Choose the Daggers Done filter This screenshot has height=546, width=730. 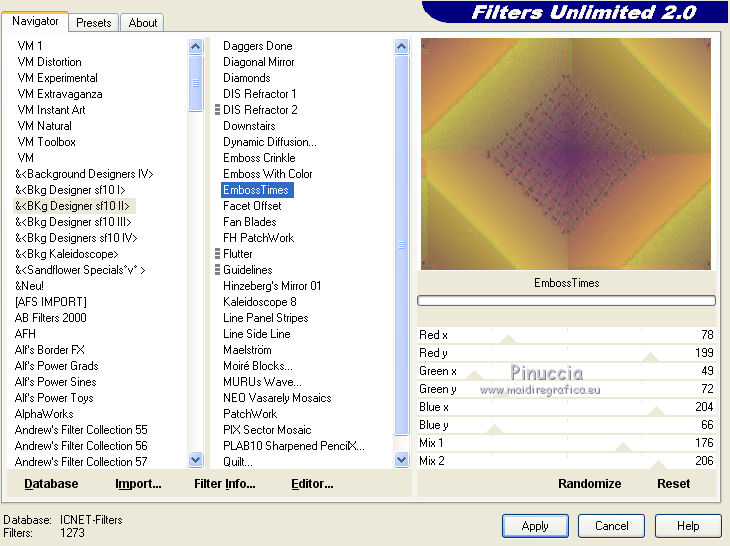click(x=257, y=46)
